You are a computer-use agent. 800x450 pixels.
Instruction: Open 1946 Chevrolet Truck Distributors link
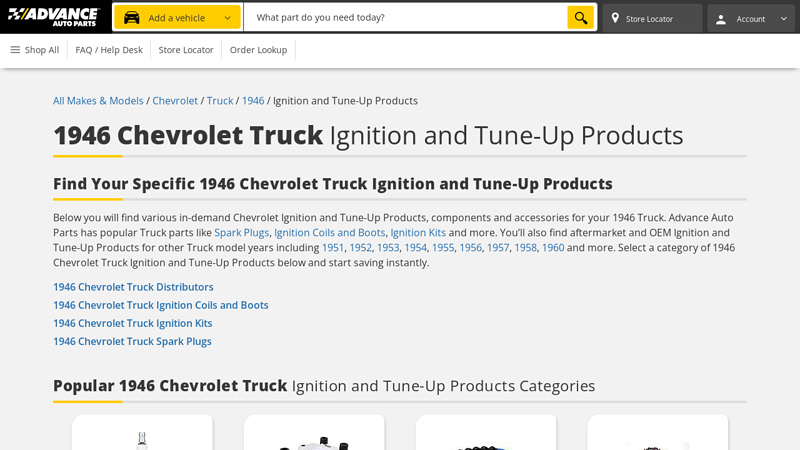[133, 287]
